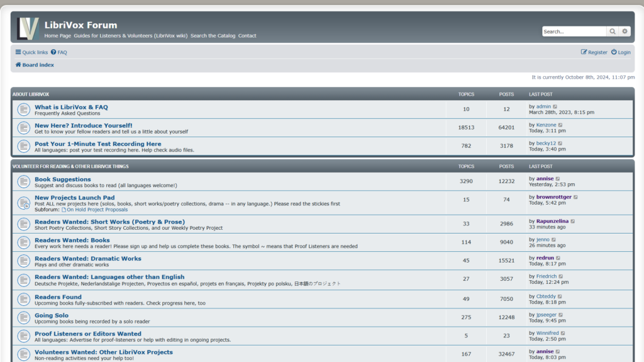View user profile of redrun
Image resolution: width=644 pixels, height=362 pixels.
click(x=545, y=258)
